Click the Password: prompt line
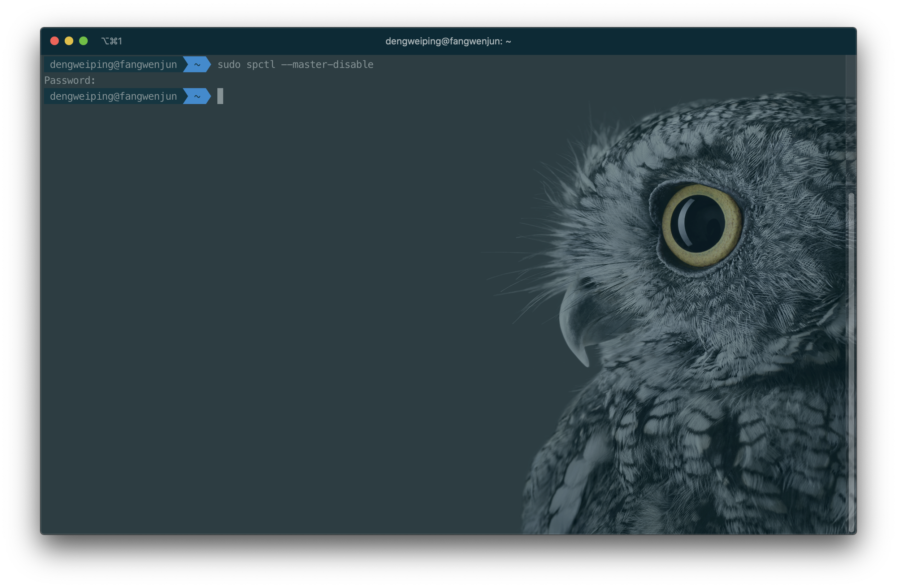Screen dimensions: 897x588 (x=70, y=80)
